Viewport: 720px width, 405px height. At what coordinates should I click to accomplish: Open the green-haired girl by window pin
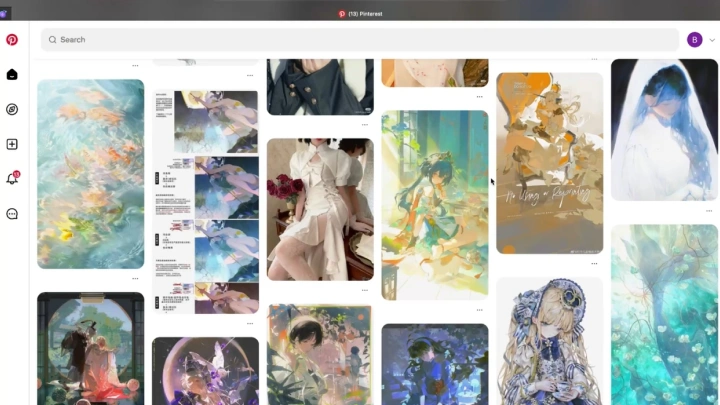tap(435, 205)
